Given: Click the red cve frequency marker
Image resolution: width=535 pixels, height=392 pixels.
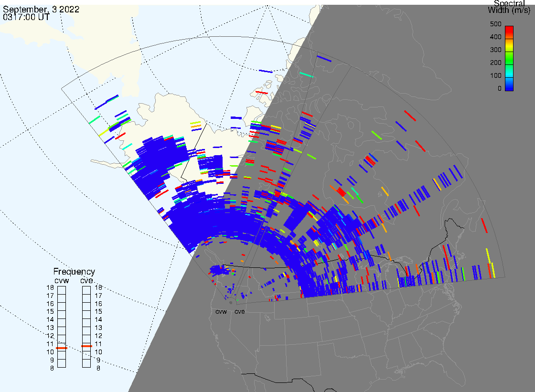Looking at the screenshot, I should [x=86, y=346].
